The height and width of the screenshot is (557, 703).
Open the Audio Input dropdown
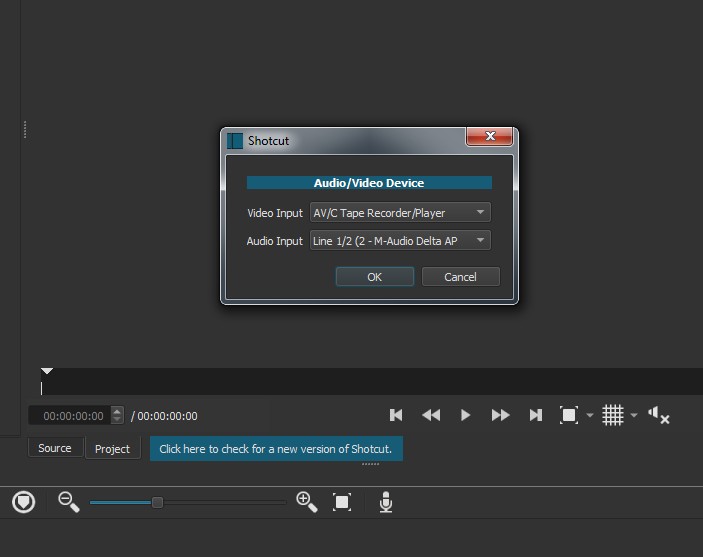click(400, 241)
